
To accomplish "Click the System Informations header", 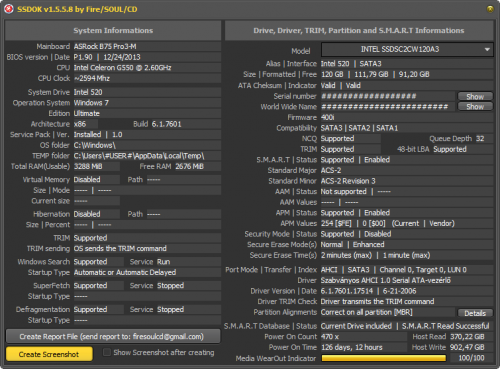I will [113, 30].
